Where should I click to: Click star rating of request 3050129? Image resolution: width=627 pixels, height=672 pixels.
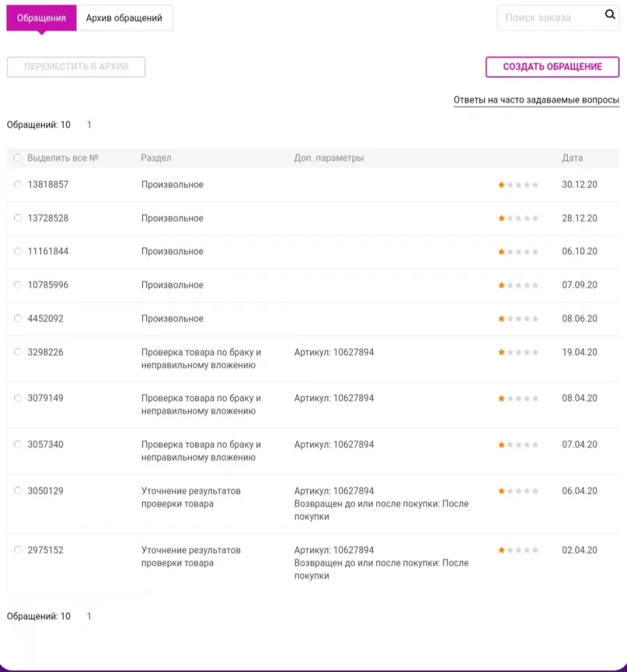coord(518,491)
